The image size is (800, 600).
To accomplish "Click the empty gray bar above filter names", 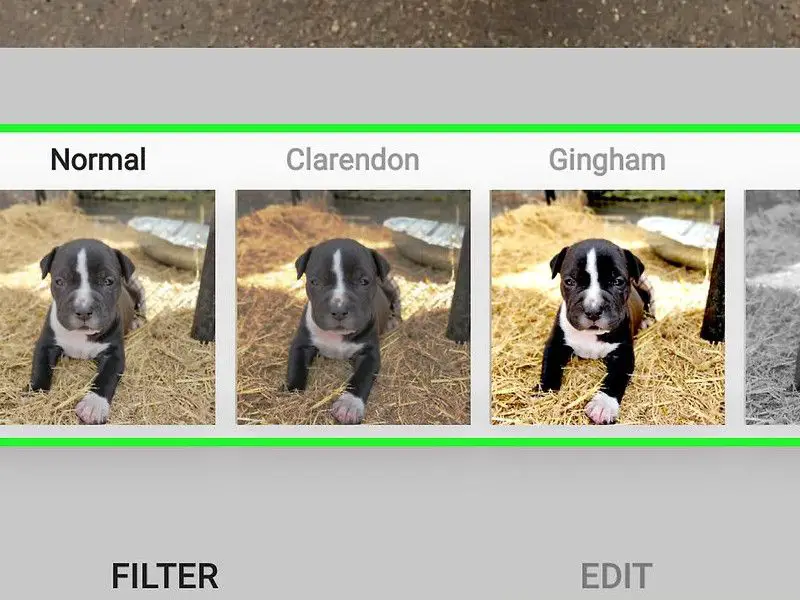I will point(400,86).
